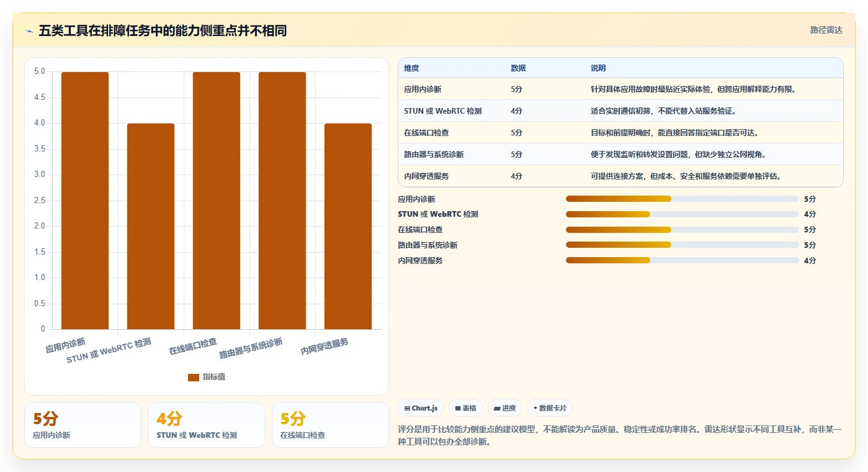Viewport: 868px width, 472px height.
Task: Select the 表格 tag chip
Action: (465, 408)
